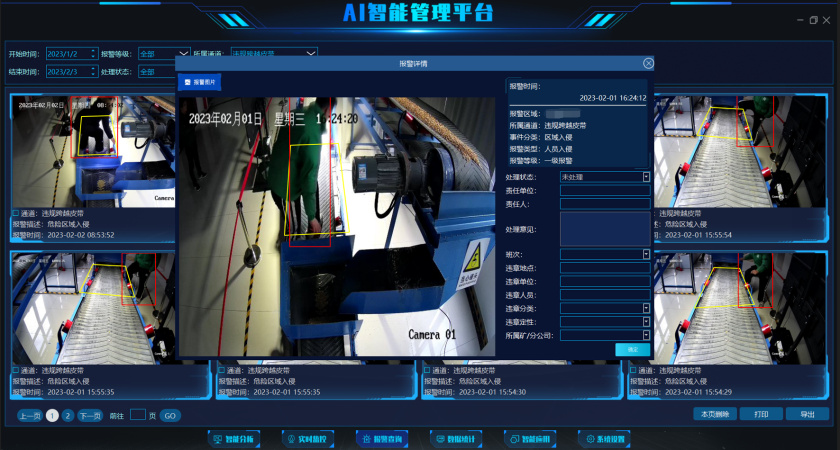Viewport: 840px width, 450px height.
Task: Click the 确定 confirm button
Action: click(x=632, y=350)
